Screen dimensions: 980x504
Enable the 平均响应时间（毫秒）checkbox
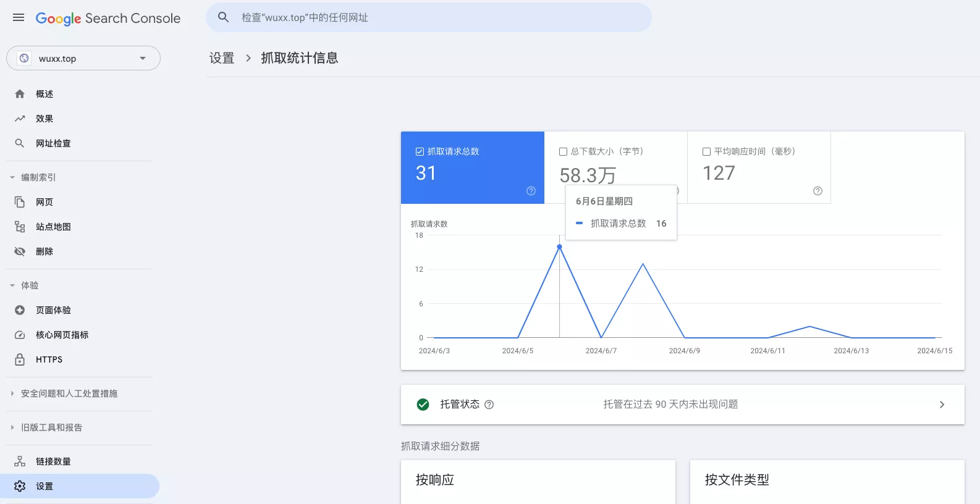tap(706, 151)
